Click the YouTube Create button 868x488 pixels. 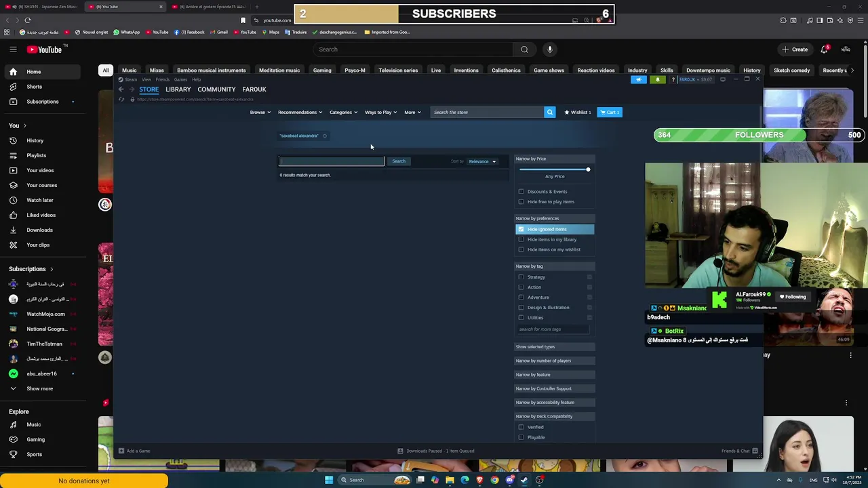(x=795, y=49)
